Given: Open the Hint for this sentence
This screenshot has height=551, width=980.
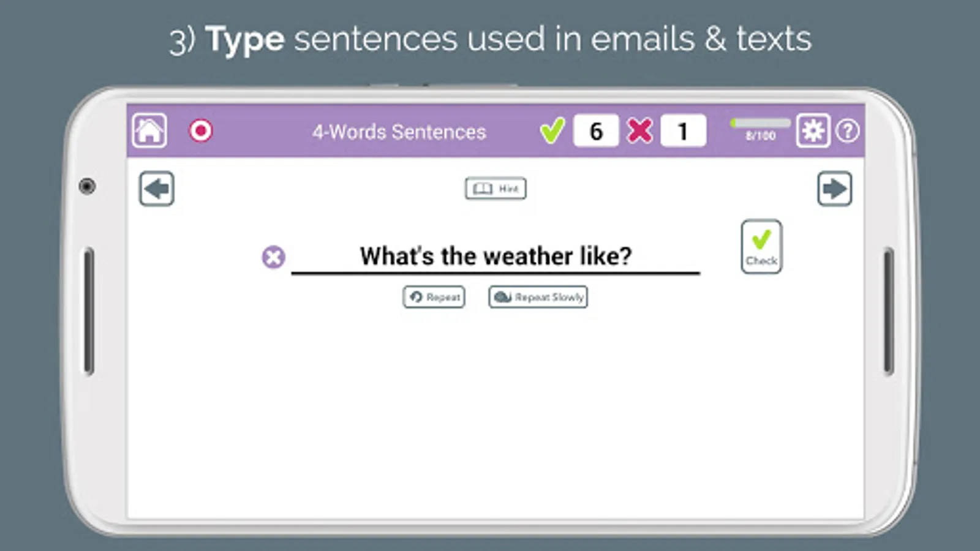Looking at the screenshot, I should [x=495, y=188].
